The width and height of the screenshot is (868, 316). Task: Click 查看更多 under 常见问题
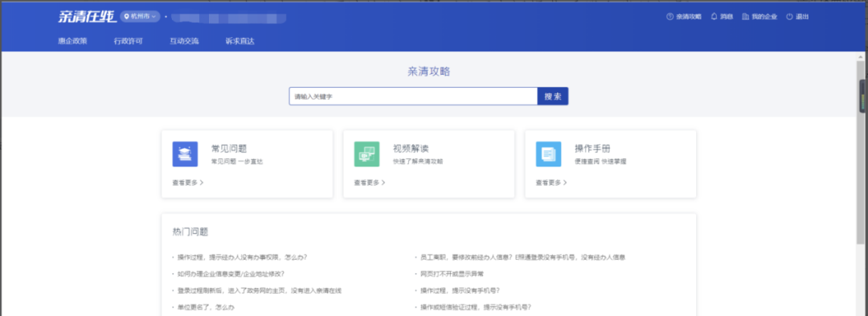pyautogui.click(x=187, y=182)
